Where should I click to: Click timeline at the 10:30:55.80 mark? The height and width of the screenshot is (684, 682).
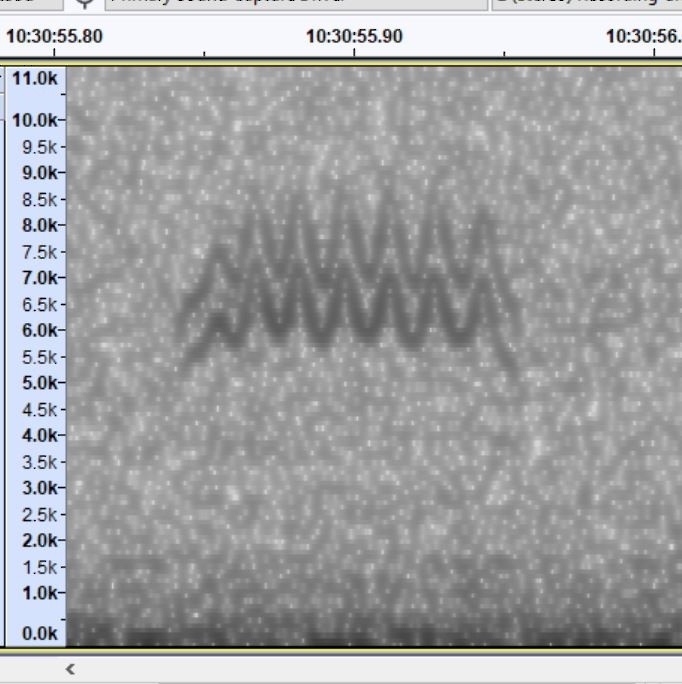click(x=54, y=37)
